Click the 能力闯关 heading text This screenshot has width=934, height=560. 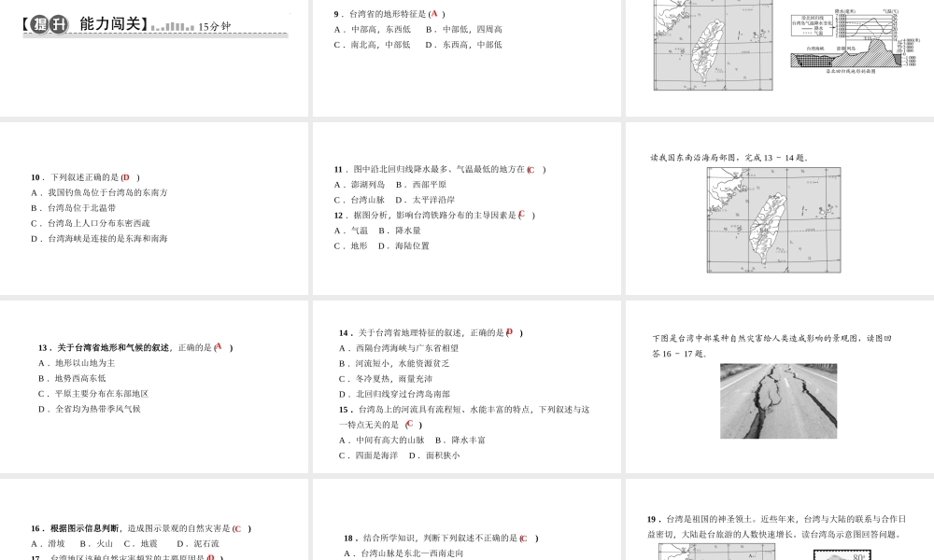point(109,24)
